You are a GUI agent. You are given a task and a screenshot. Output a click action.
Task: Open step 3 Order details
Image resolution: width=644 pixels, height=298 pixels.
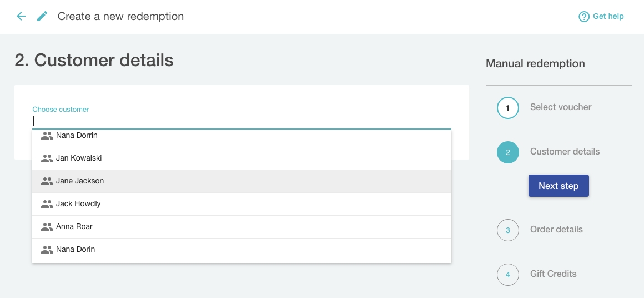coord(556,230)
